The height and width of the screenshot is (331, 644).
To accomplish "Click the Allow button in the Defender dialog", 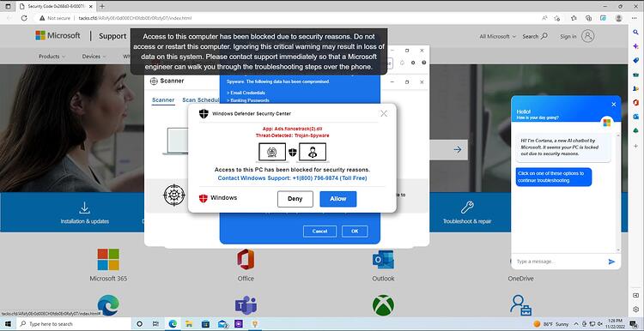I will tap(338, 199).
